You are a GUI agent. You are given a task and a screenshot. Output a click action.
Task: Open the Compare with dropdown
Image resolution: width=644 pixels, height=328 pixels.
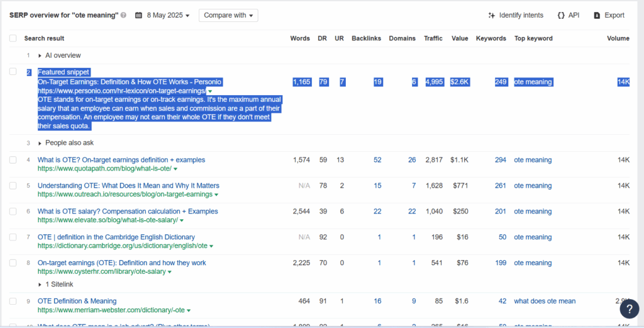tap(228, 15)
